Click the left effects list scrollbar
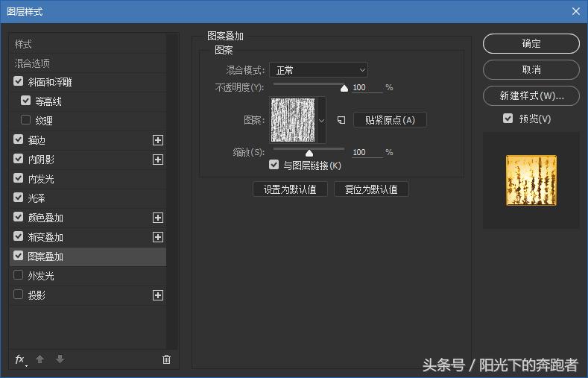 [x=172, y=192]
